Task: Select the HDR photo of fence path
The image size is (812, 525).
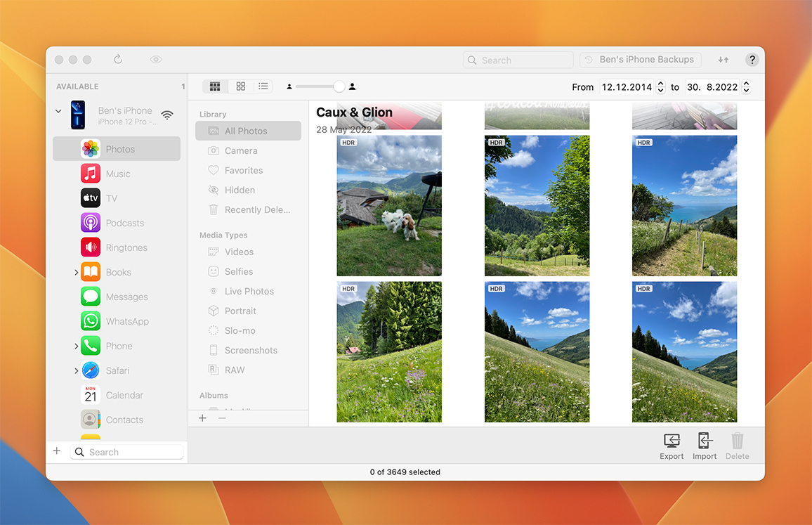Action: (684, 206)
